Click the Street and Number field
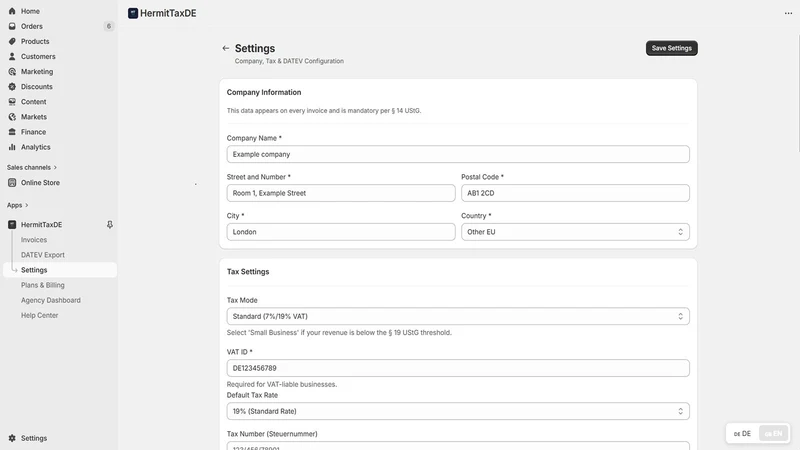This screenshot has height=450, width=800. [x=341, y=193]
